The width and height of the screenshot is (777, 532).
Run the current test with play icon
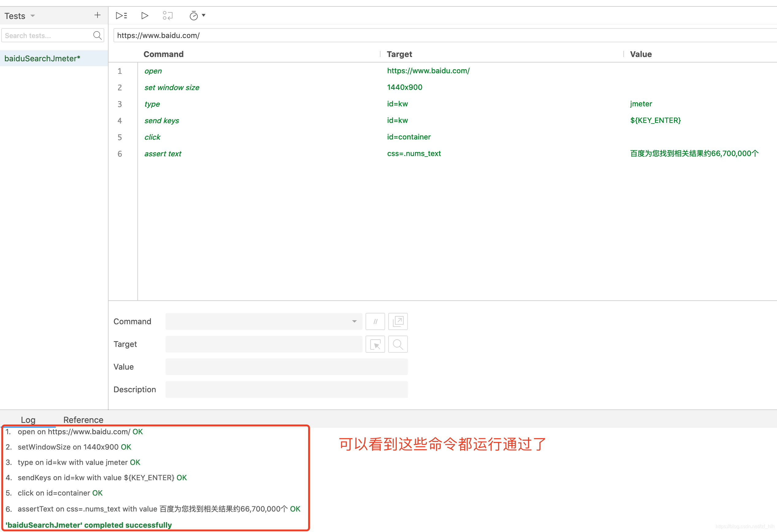[x=144, y=15]
